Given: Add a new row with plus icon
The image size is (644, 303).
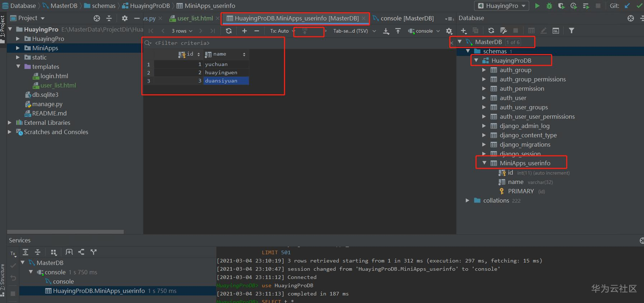Looking at the screenshot, I should pyautogui.click(x=245, y=31).
